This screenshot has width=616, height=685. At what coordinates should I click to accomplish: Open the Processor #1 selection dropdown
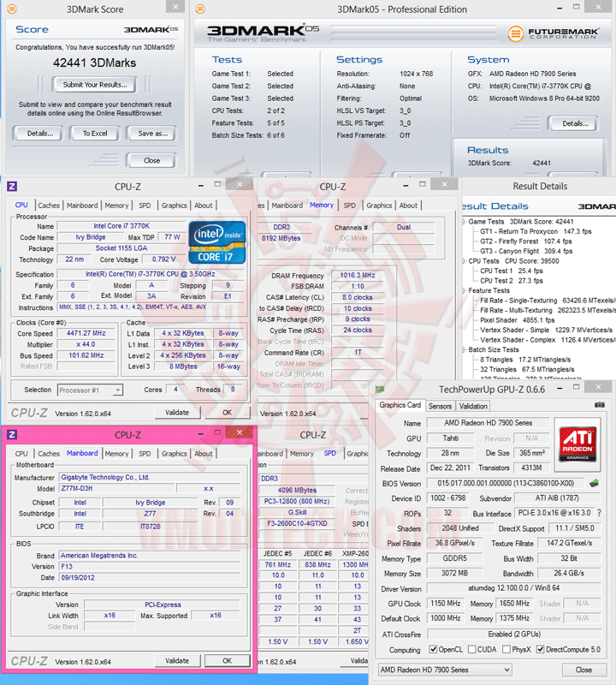click(x=91, y=390)
